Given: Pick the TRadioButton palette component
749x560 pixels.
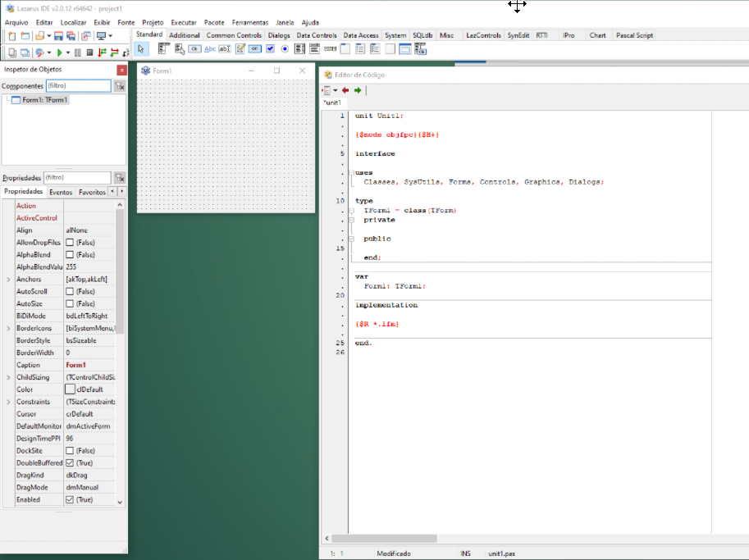Looking at the screenshot, I should 285,49.
